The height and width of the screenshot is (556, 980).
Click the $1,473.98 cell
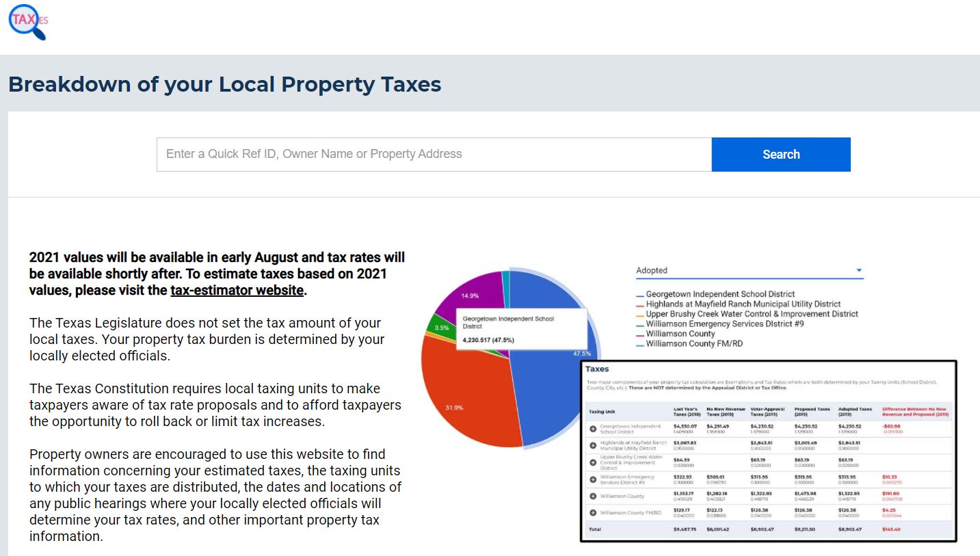click(806, 493)
